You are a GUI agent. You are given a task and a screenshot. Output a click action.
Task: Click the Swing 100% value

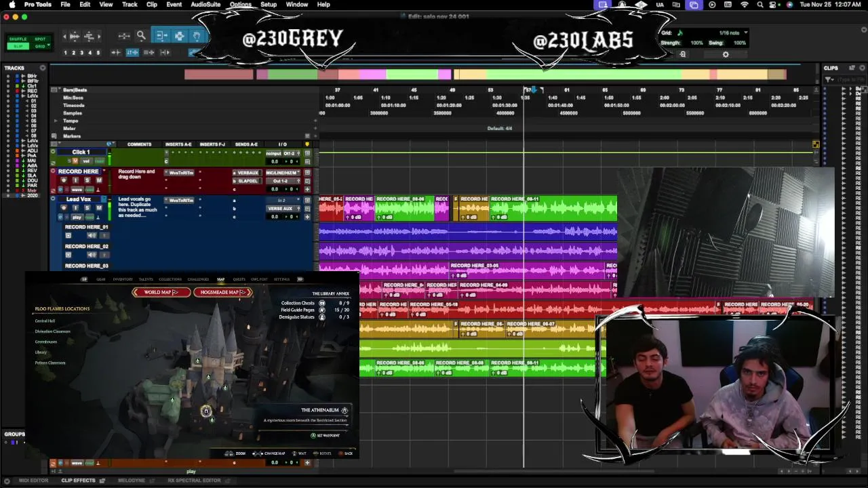pos(740,43)
